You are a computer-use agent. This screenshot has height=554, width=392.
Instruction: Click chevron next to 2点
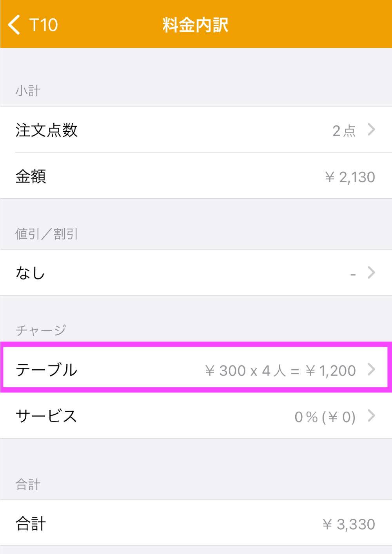371,129
